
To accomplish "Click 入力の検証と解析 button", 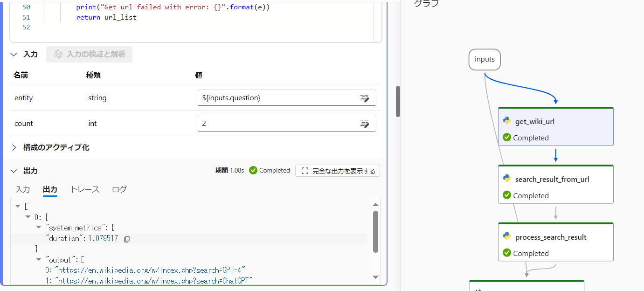I will pyautogui.click(x=89, y=54).
